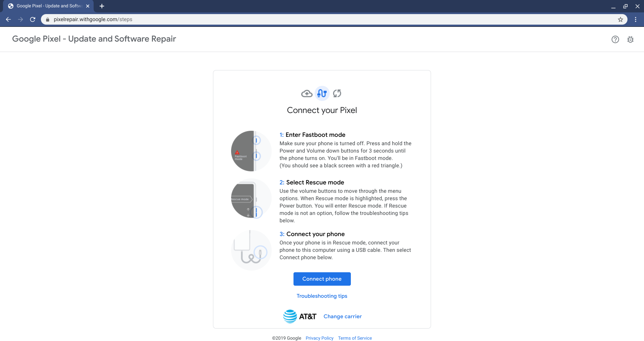
Task: Close the Google Pixel tab
Action: (x=88, y=6)
